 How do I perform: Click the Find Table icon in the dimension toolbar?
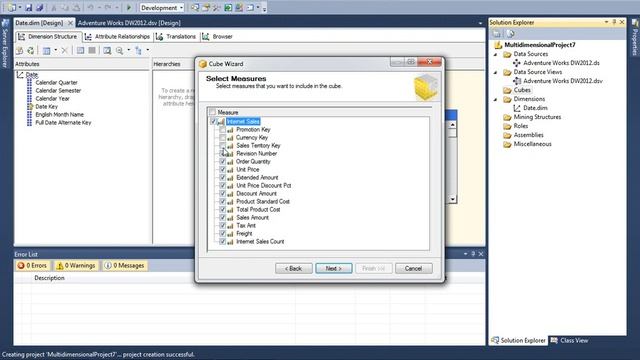point(107,51)
